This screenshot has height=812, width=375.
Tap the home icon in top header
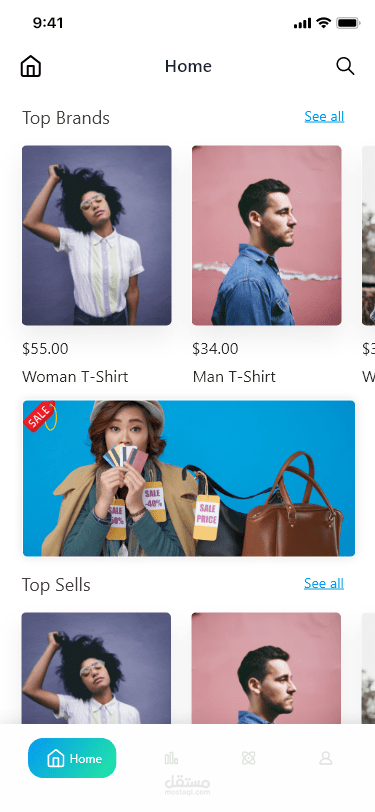(x=31, y=66)
